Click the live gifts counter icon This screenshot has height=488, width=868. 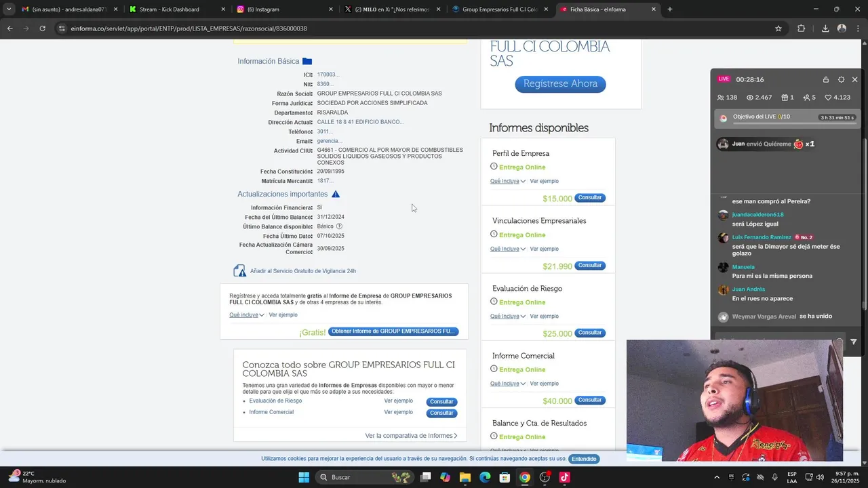point(785,98)
